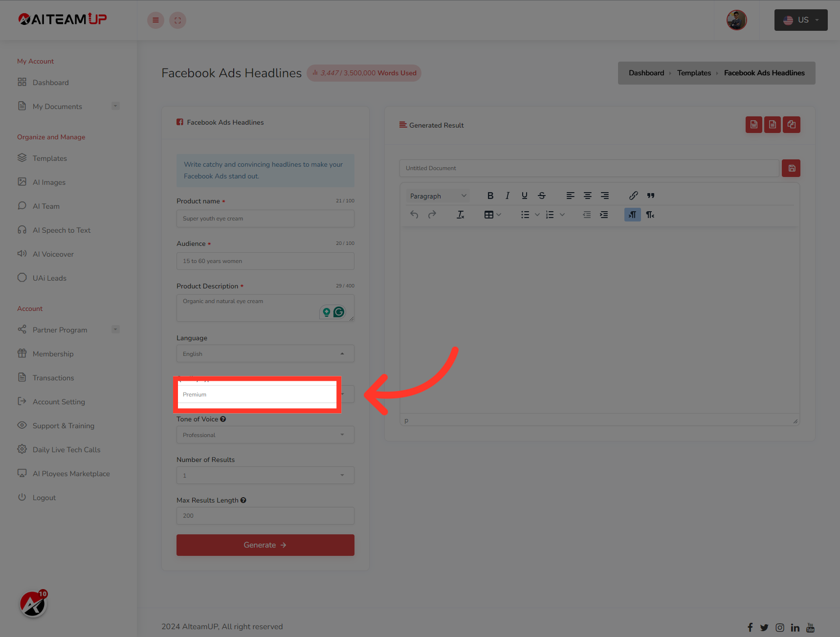The image size is (840, 637).
Task: Focus the Max Results Length field
Action: [x=265, y=516]
